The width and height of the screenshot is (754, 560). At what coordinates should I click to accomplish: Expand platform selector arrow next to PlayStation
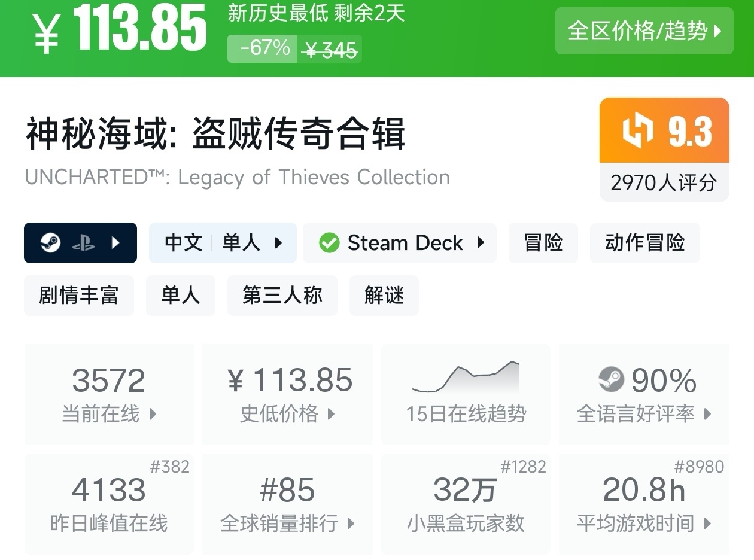pos(116,243)
